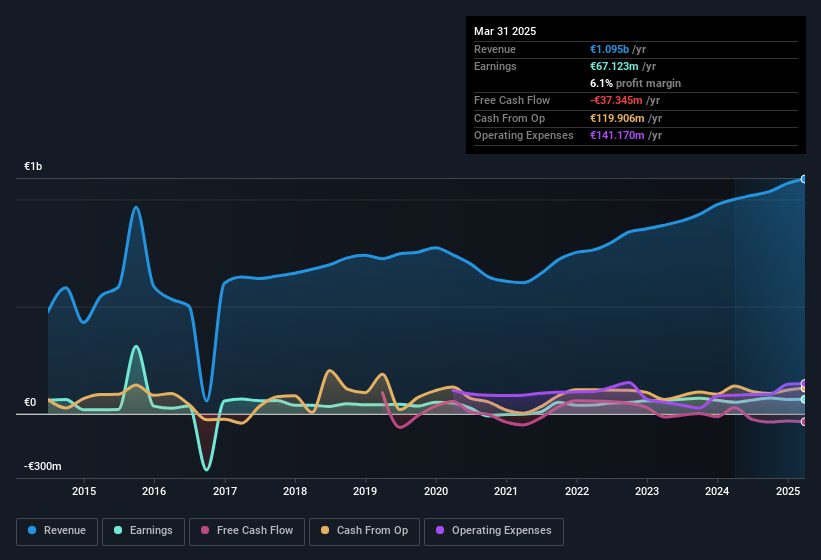821x560 pixels.
Task: Click the 2016 x-axis label
Action: point(154,491)
